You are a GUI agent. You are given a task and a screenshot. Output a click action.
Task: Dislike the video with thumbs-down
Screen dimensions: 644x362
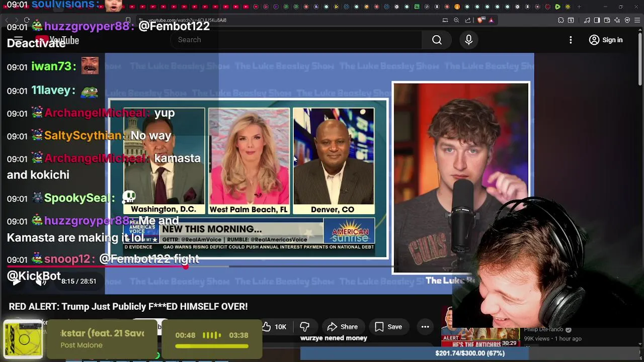click(x=304, y=327)
